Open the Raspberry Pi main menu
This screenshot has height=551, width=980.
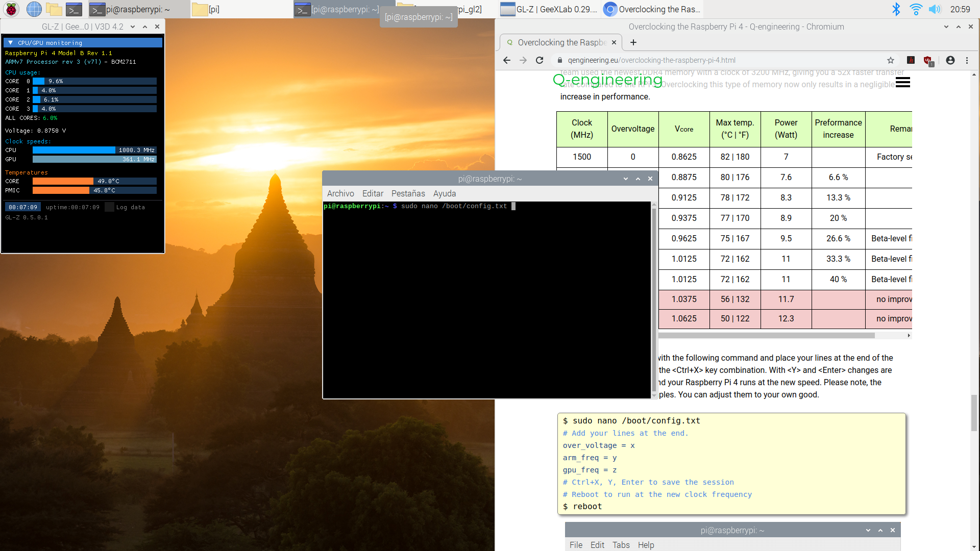[x=11, y=9]
